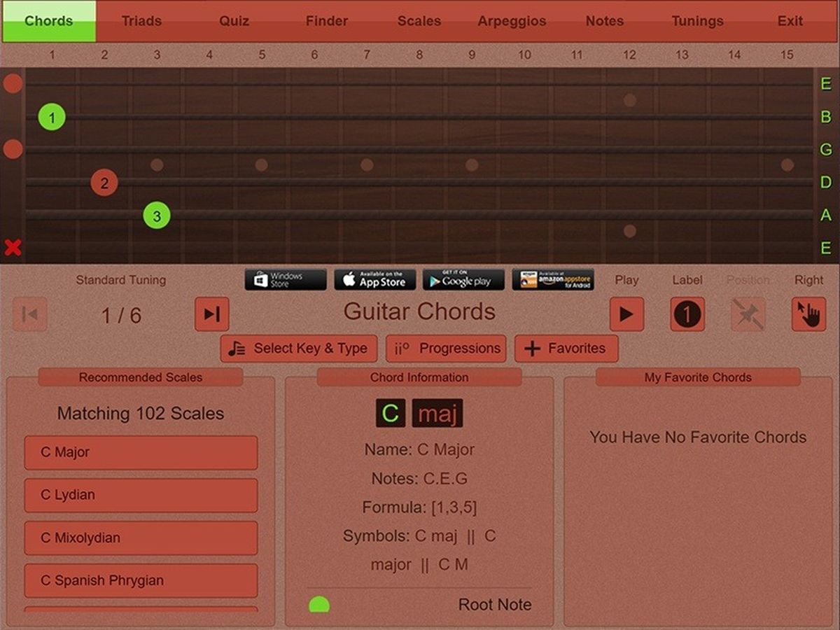Switch handedness with the Right hand icon
The image size is (840, 630).
(808, 314)
